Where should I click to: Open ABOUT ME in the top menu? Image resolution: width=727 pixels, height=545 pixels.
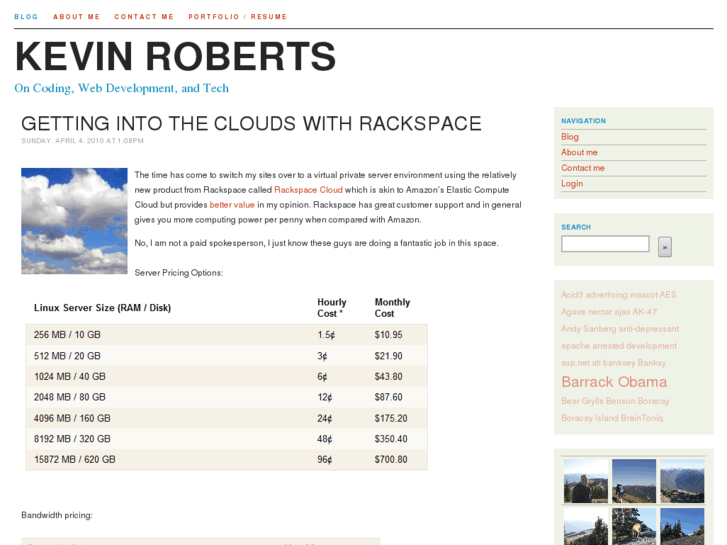pyautogui.click(x=77, y=17)
